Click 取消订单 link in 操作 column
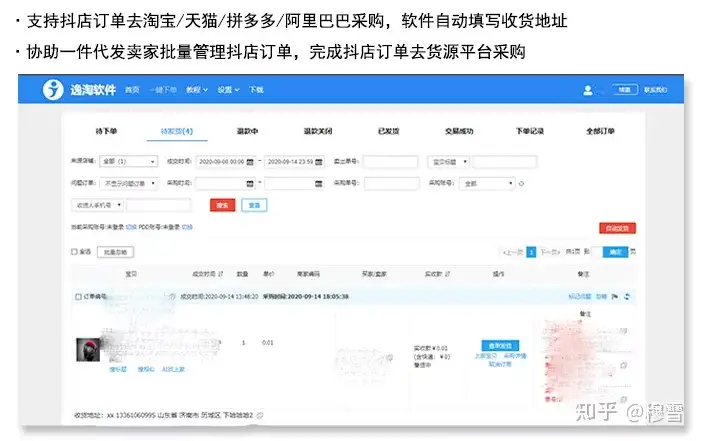702x441 pixels. click(500, 364)
